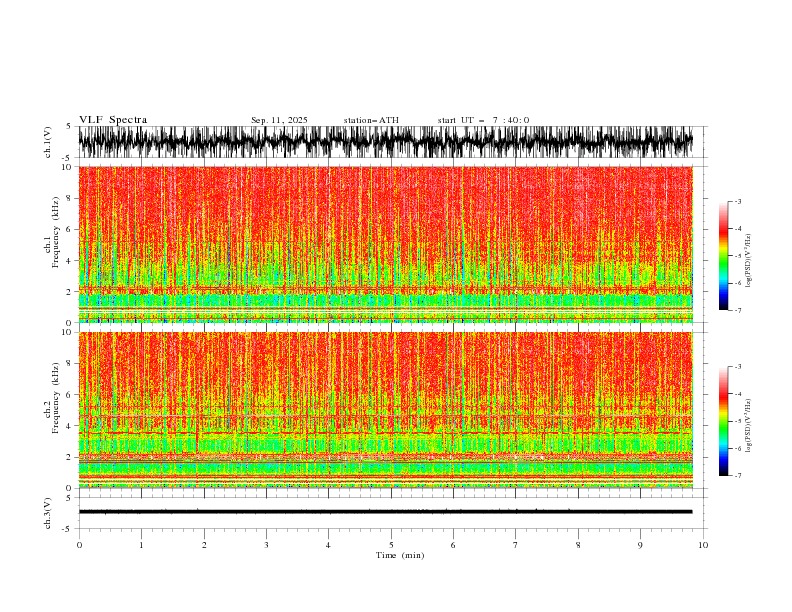Click inside the ch.2 spectrogram panel
The width and height of the screenshot is (792, 612).
click(x=385, y=410)
